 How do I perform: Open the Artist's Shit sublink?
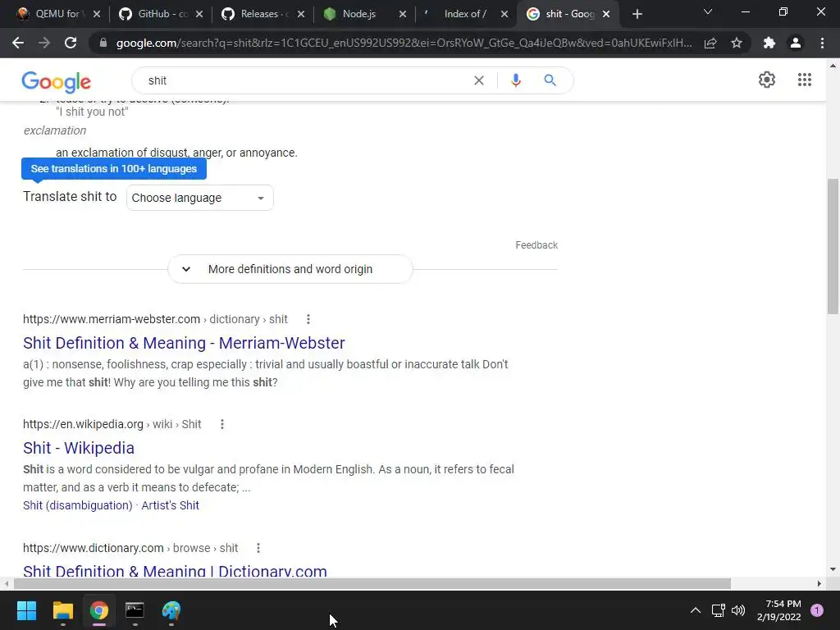170,505
